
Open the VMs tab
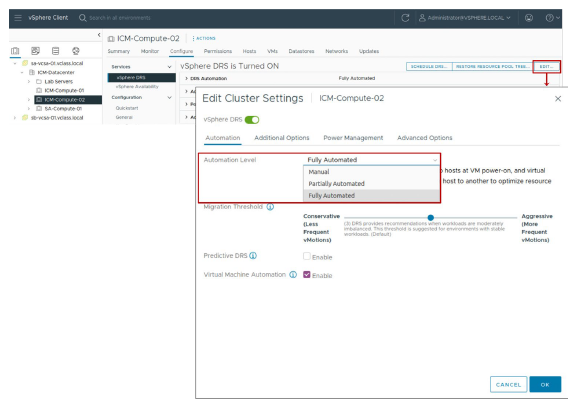[272, 51]
